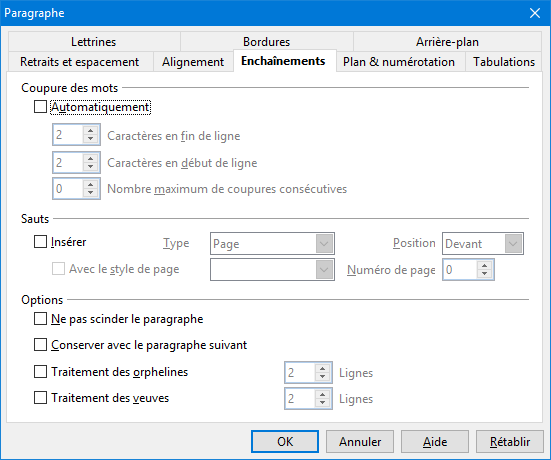Open the Position dropdown showing Devant

(483, 244)
